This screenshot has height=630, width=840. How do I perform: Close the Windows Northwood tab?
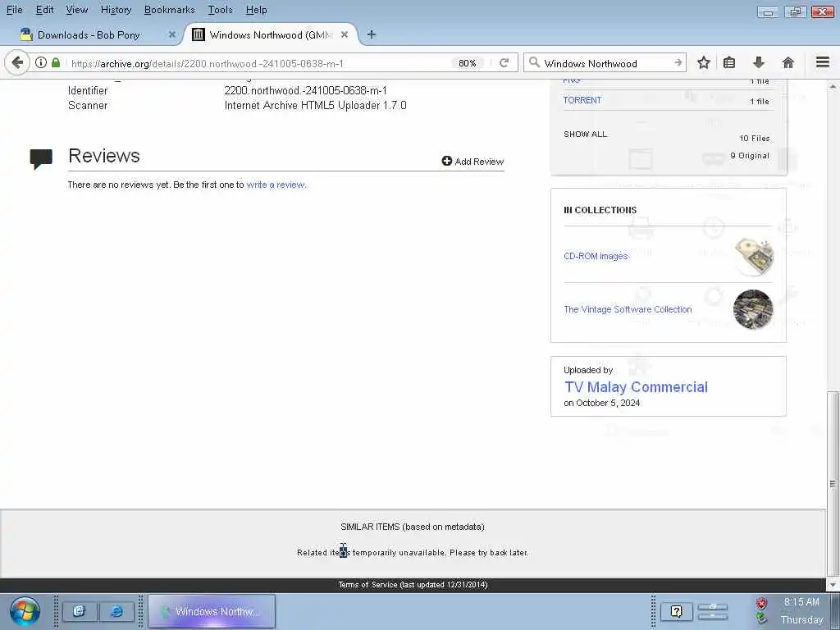pos(345,34)
